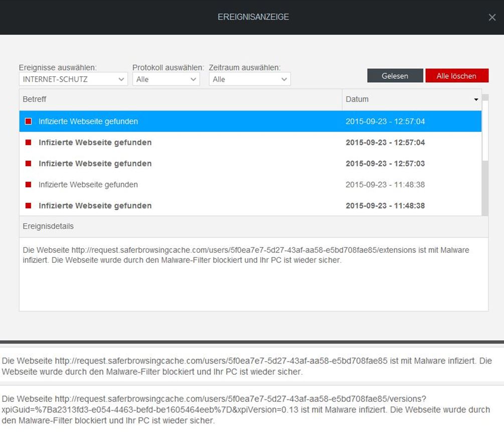
Task: Click the event details text ending in /extensions
Action: [x=246, y=255]
